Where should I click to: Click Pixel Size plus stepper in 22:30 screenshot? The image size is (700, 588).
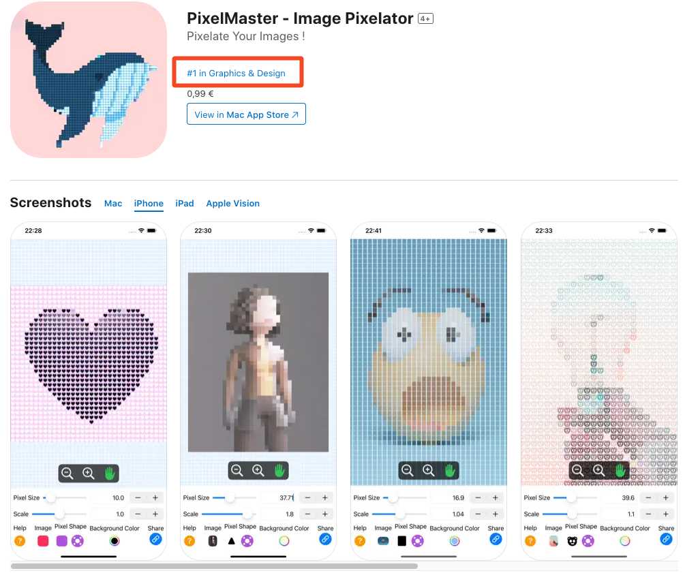(x=325, y=497)
